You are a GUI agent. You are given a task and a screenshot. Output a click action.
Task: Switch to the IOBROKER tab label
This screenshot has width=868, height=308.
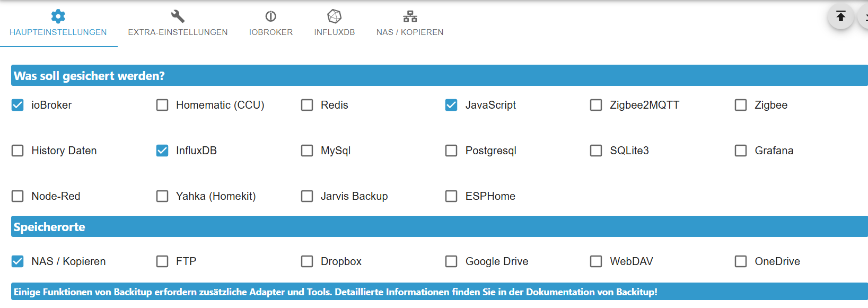[x=270, y=32]
